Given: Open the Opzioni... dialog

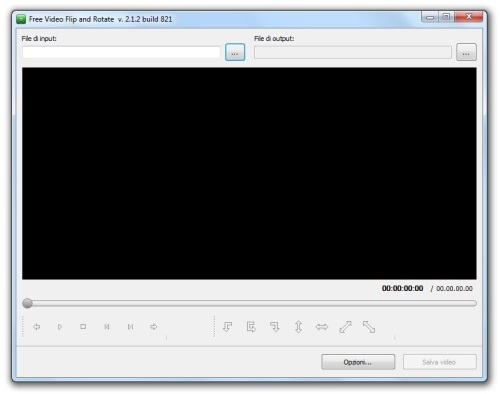Looking at the screenshot, I should 358,362.
